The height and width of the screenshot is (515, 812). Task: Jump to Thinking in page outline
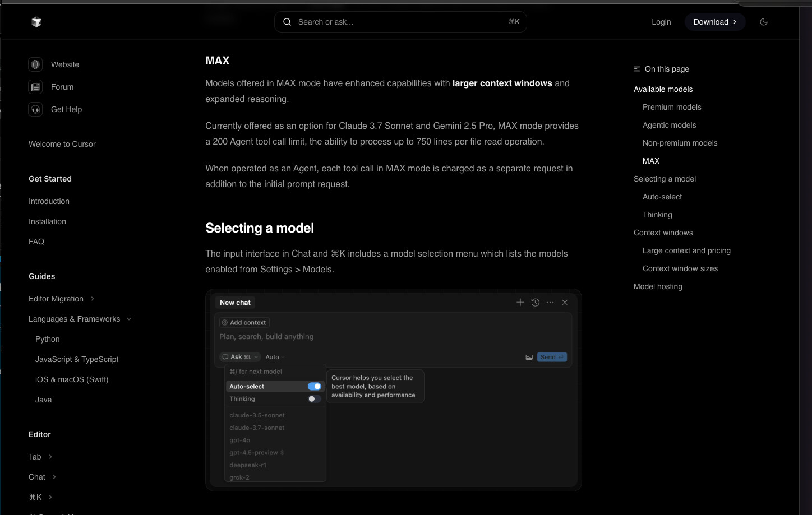pyautogui.click(x=657, y=215)
